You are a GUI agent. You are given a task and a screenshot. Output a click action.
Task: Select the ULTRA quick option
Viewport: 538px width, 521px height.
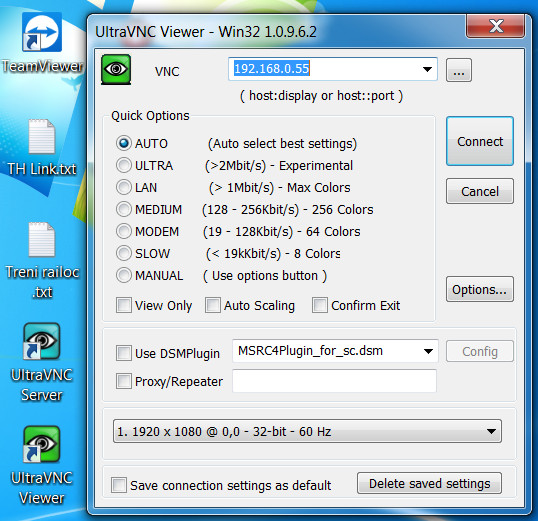(x=124, y=165)
